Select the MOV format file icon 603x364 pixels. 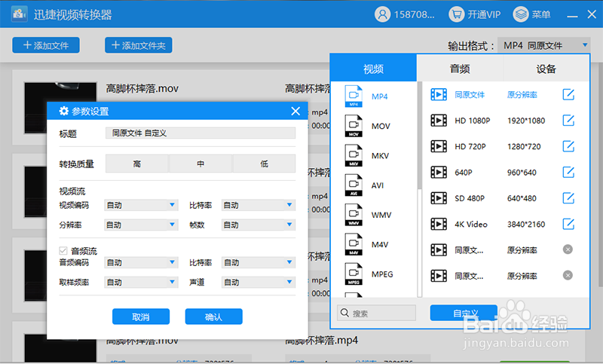point(354,126)
